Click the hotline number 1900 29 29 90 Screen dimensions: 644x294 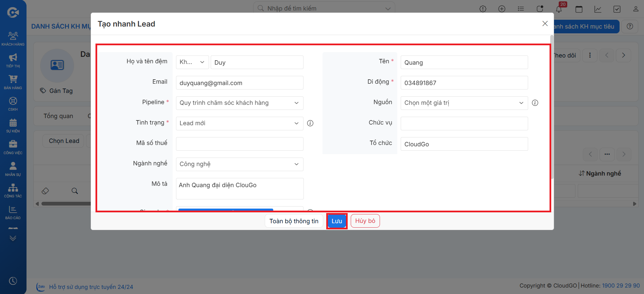621,285
